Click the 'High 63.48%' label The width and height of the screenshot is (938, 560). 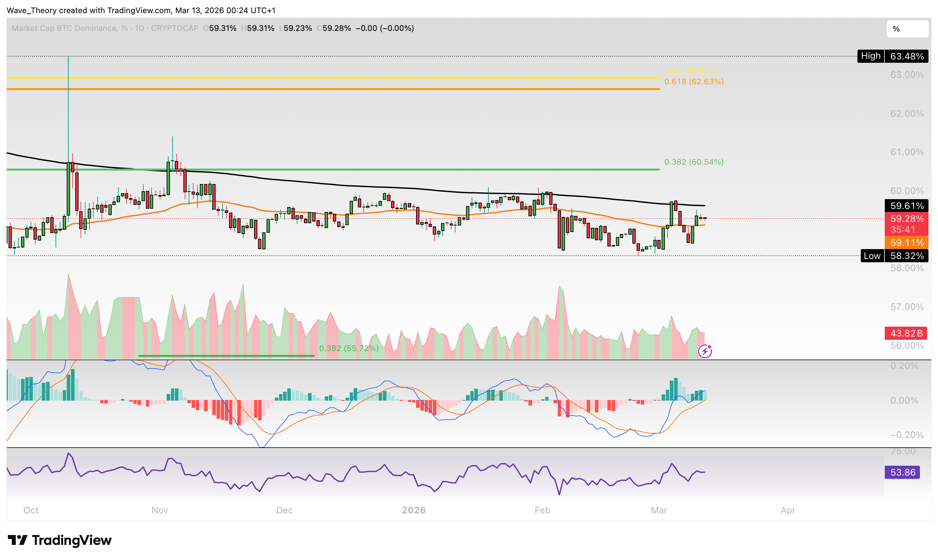(892, 56)
